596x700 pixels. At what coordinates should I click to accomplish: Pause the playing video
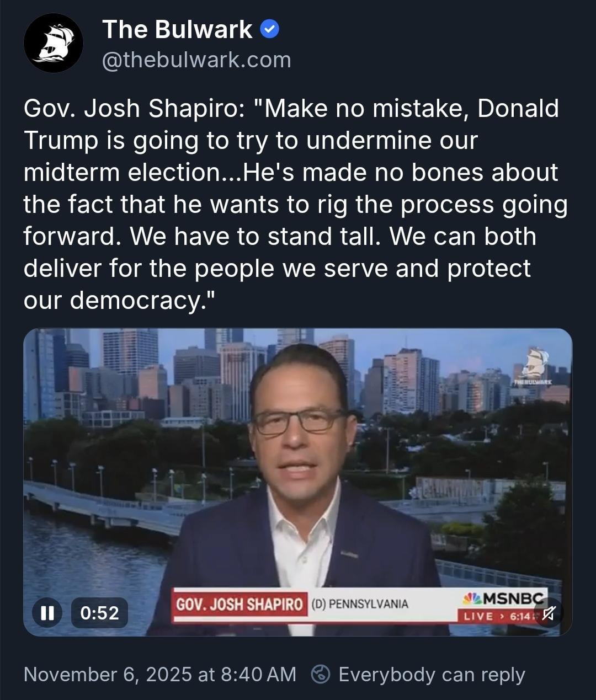47,613
